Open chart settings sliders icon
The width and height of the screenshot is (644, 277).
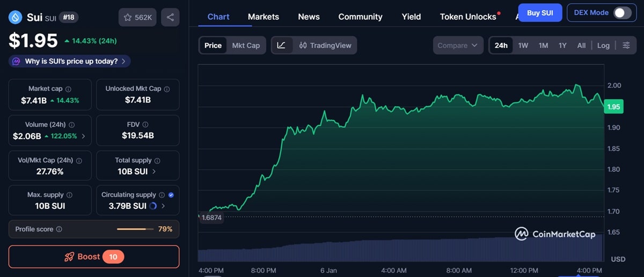click(x=626, y=46)
